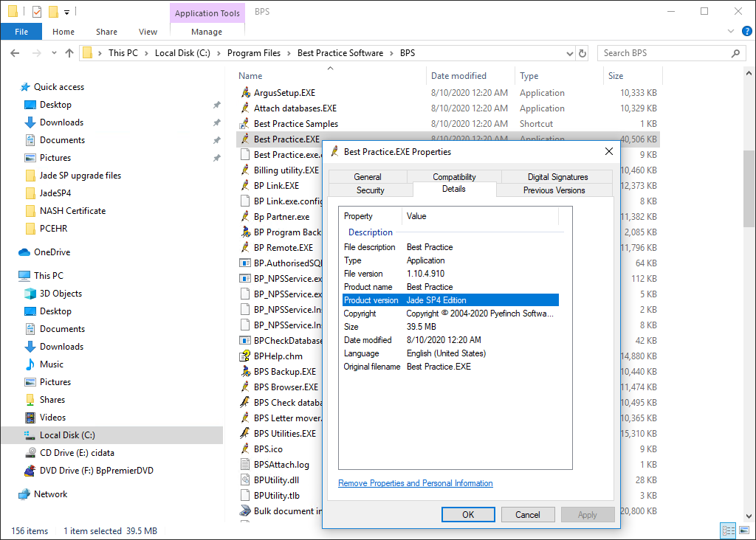This screenshot has width=756, height=540.
Task: Click the OneDrive cloud icon in the sidebar
Action: coord(24,252)
